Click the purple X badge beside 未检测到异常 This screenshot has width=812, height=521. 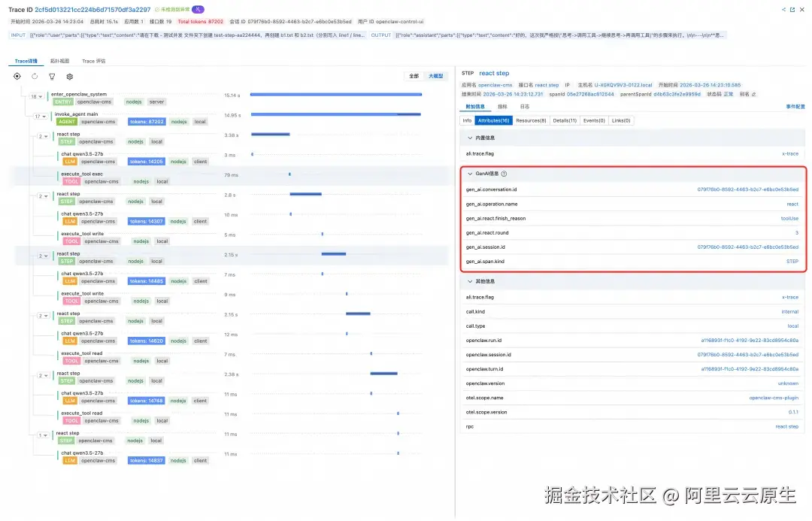(x=197, y=10)
